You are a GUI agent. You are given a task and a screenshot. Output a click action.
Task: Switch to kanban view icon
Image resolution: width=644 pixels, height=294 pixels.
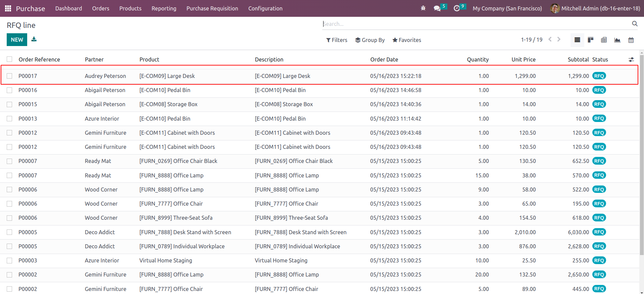pos(591,40)
